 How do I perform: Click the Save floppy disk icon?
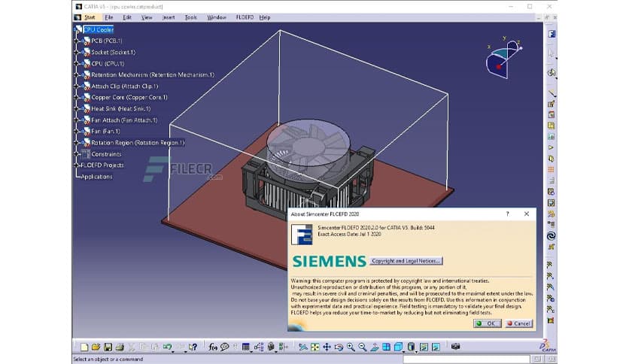tap(108, 347)
